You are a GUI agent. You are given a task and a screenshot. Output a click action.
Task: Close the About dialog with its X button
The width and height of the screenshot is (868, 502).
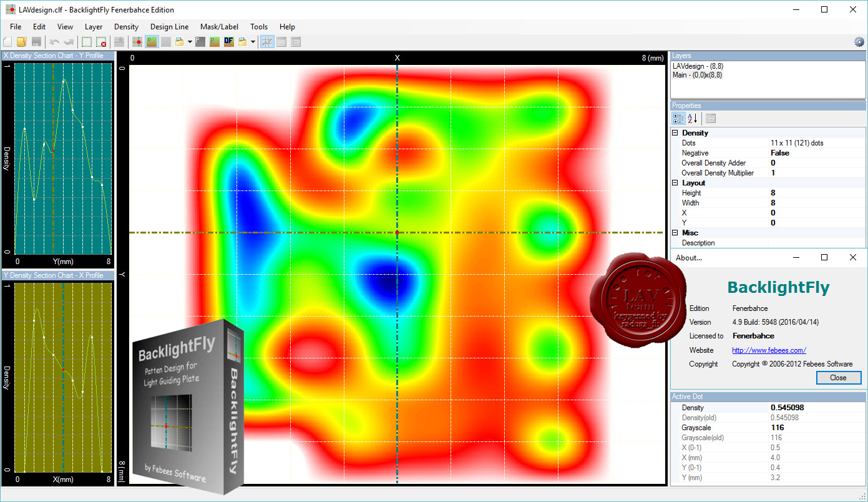pos(853,257)
